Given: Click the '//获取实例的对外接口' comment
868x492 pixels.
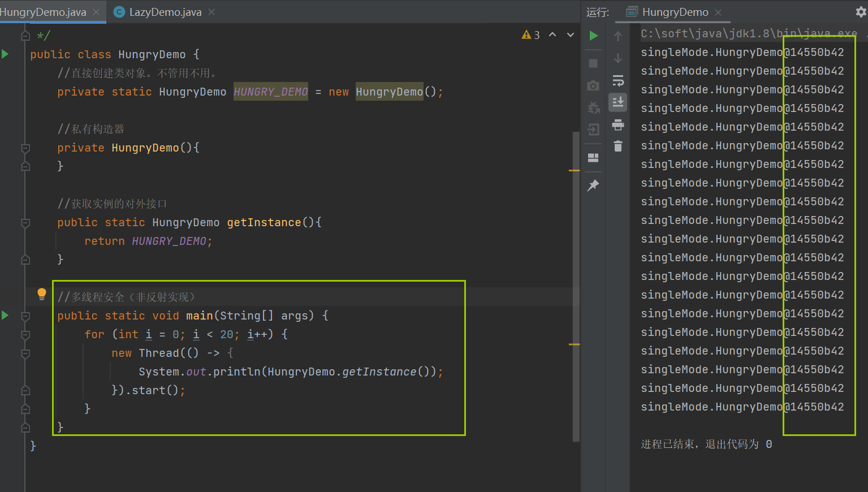Looking at the screenshot, I should coord(113,204).
